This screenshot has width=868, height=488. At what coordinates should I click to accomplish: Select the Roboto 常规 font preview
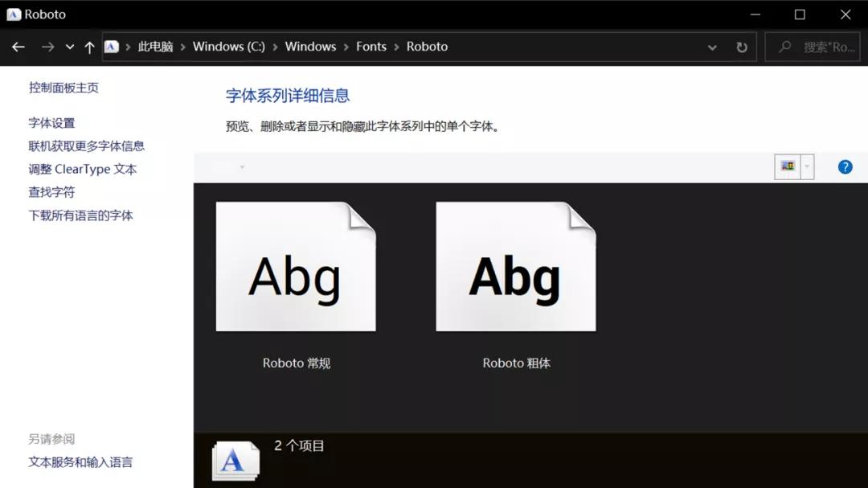tap(296, 265)
